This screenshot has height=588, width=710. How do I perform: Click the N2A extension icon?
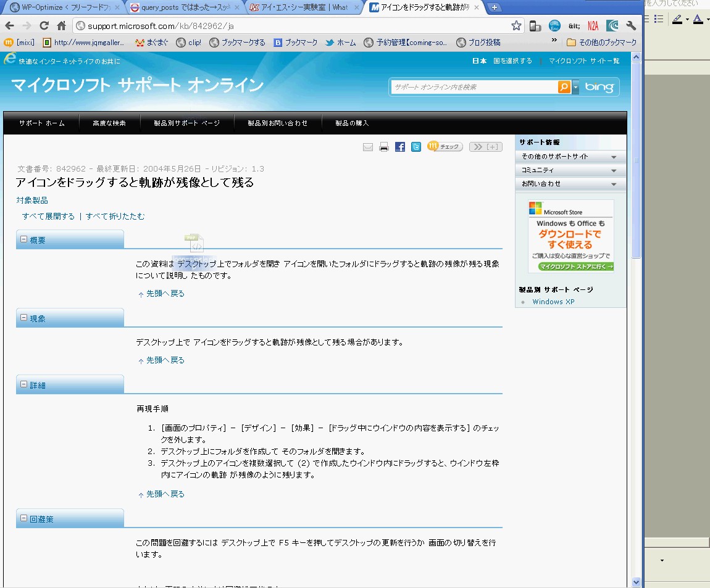tap(593, 26)
